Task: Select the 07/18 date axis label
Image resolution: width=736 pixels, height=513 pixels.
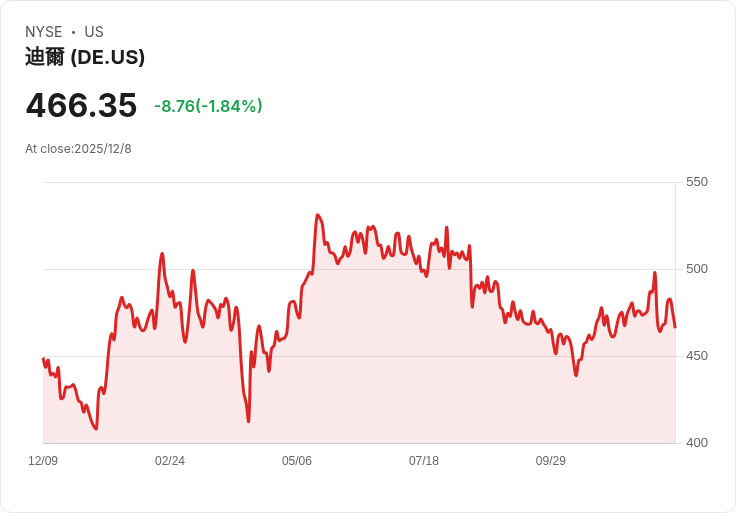Action: (x=424, y=461)
